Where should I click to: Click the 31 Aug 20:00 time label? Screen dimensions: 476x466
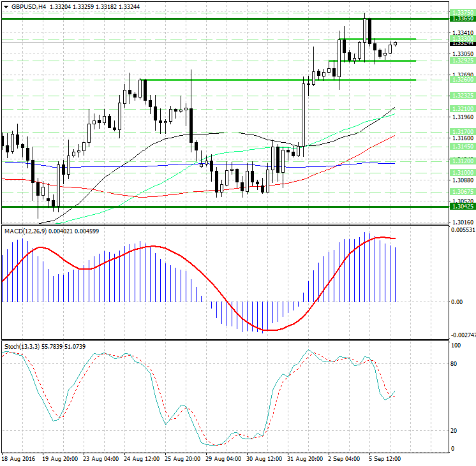304,458
